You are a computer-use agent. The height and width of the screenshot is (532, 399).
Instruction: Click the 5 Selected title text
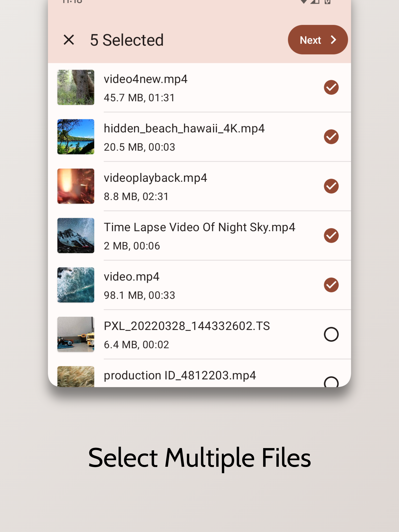coord(127,40)
